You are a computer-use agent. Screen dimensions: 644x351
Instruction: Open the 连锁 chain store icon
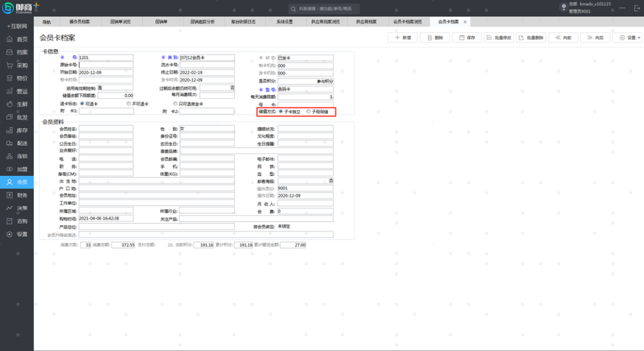click(10, 156)
